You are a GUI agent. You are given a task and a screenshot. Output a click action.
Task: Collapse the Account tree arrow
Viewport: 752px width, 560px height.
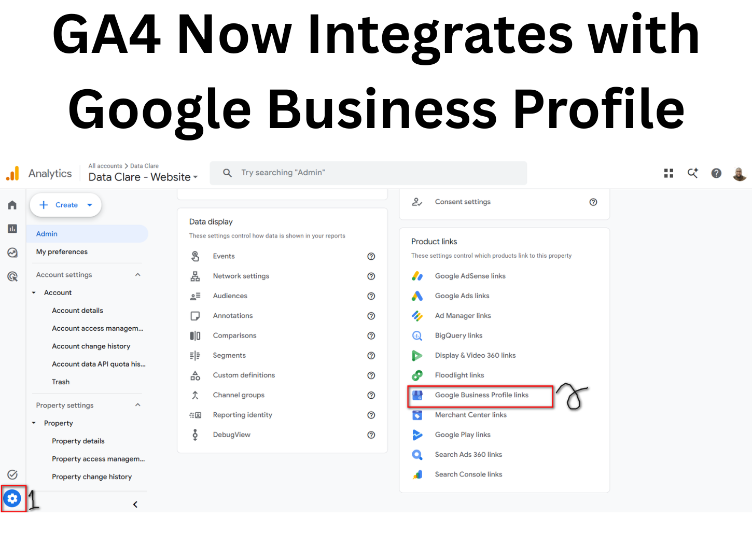click(34, 292)
